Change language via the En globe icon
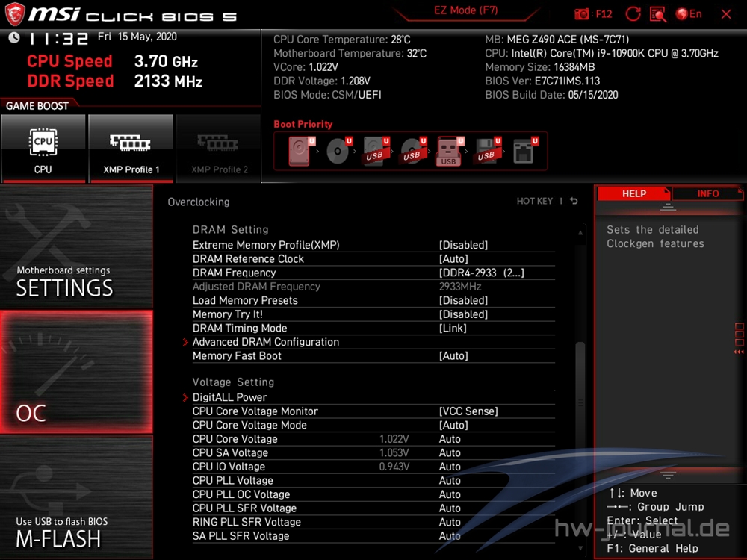747x560 pixels. click(x=689, y=13)
